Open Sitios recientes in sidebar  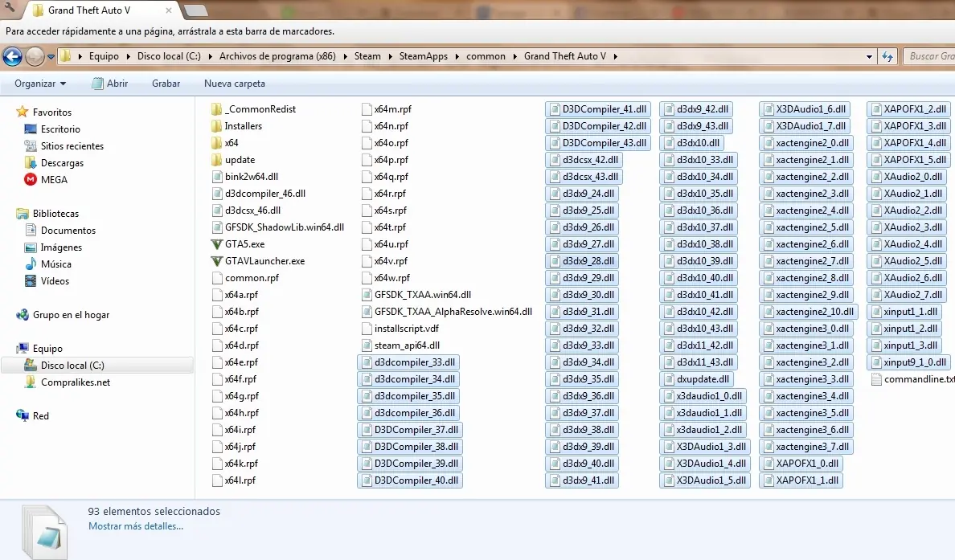point(72,146)
